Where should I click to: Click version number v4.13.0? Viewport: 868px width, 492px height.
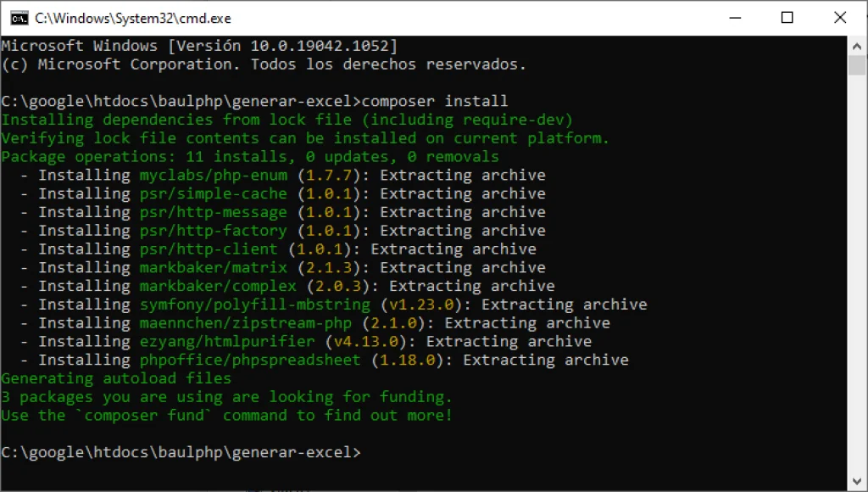(x=366, y=341)
